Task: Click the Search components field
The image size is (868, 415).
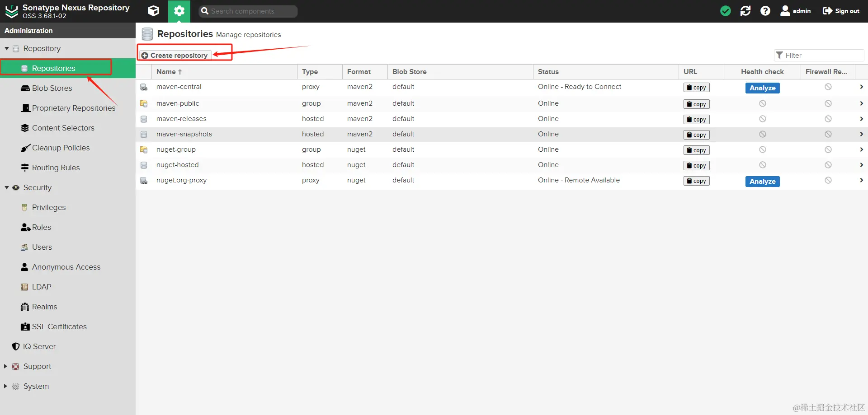Action: point(248,11)
